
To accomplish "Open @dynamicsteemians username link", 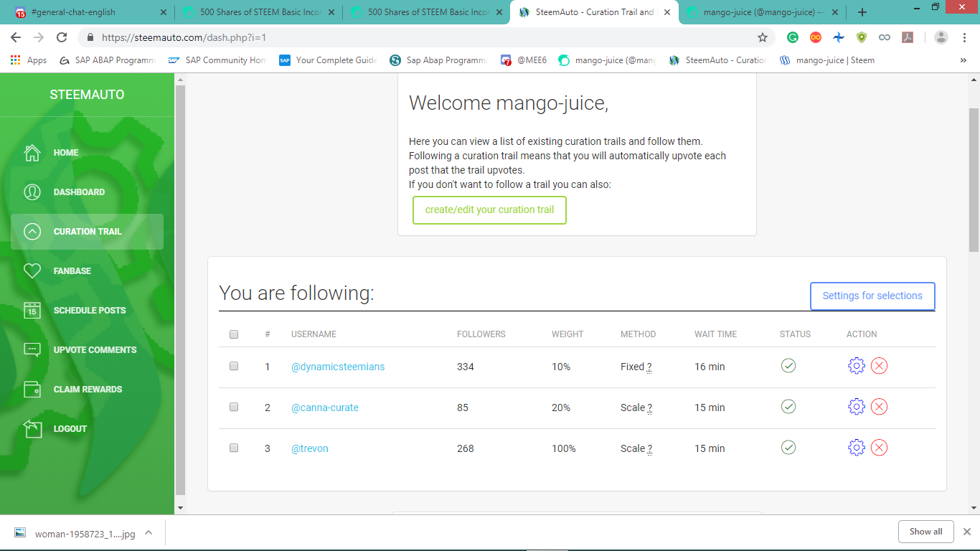I will [338, 367].
